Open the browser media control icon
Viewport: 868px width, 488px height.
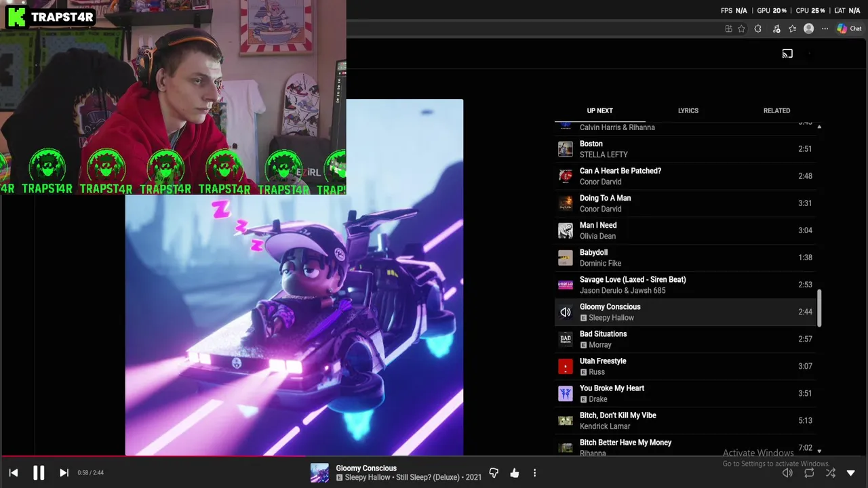776,28
